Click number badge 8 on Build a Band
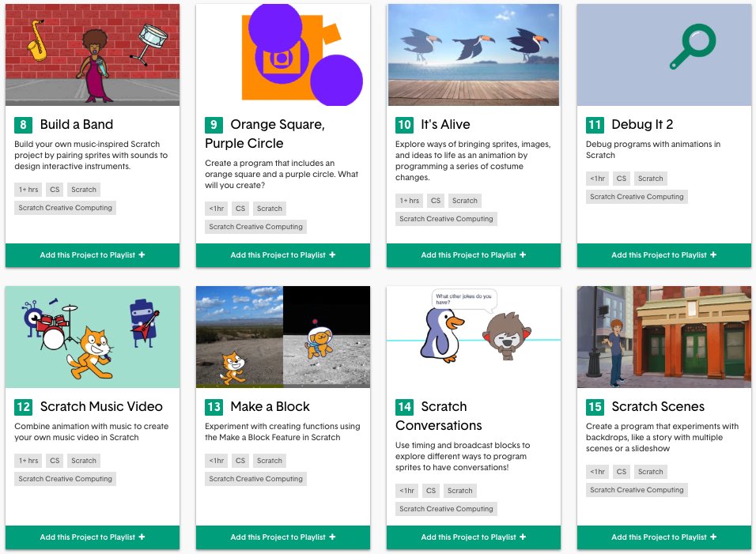Image resolution: width=756 pixels, height=554 pixels. (23, 125)
